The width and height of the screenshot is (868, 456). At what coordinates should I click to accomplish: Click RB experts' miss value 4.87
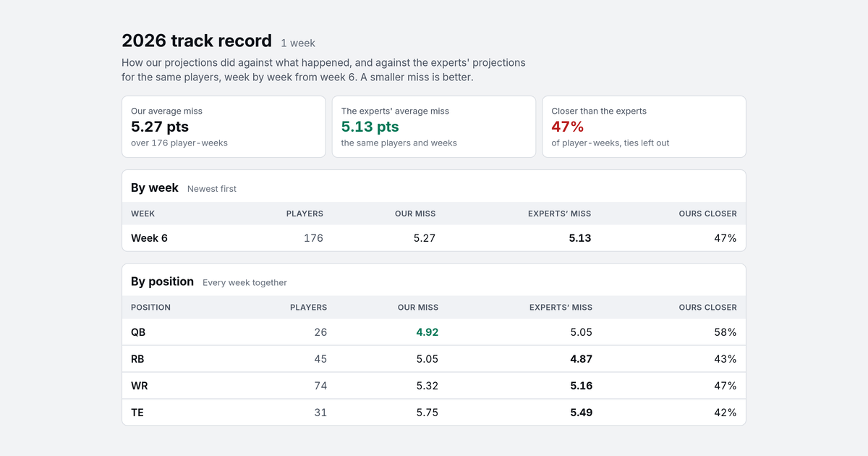coord(581,359)
